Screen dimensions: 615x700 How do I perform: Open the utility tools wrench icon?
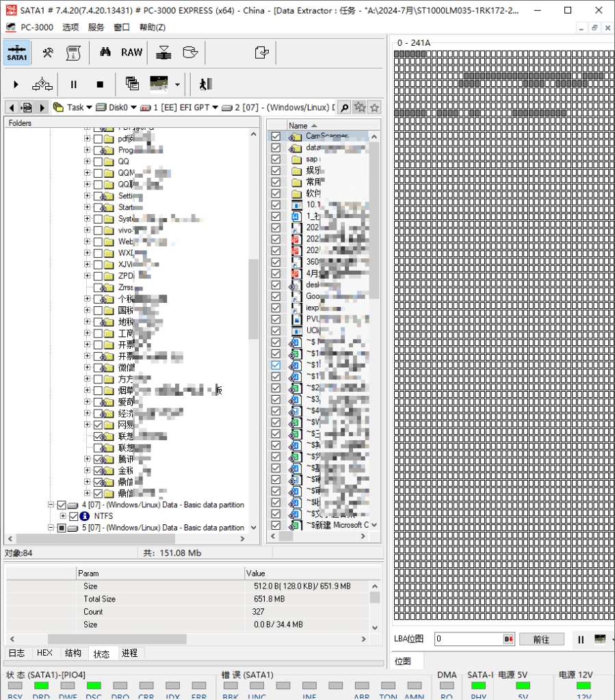[x=48, y=53]
